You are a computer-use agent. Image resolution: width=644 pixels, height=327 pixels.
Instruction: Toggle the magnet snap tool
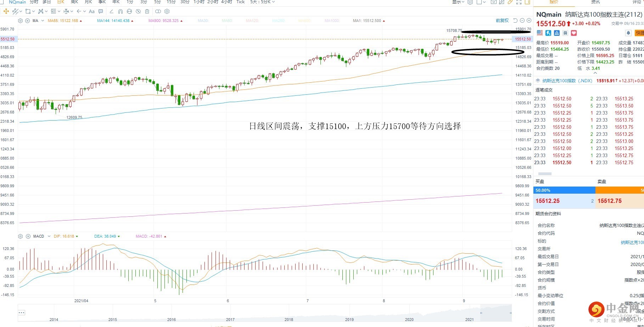point(121,11)
